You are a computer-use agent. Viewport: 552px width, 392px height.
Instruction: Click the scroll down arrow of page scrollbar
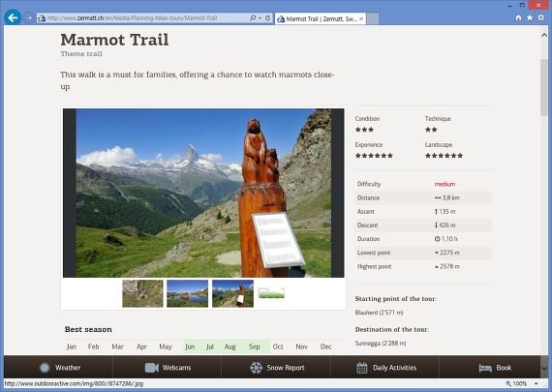(544, 369)
